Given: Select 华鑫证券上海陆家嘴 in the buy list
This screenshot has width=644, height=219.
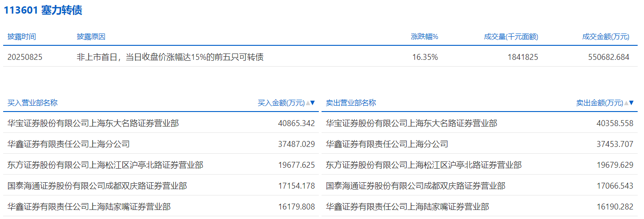Looking at the screenshot, I should click(89, 207).
